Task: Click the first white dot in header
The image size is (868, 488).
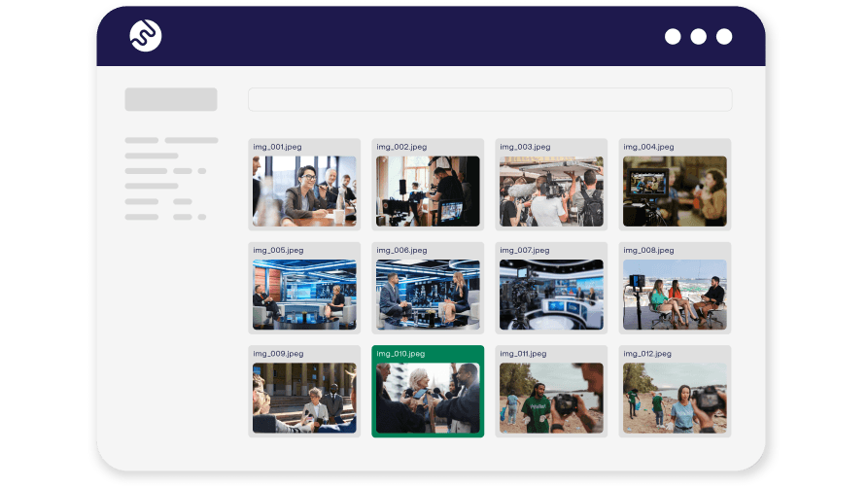Action: 673,37
